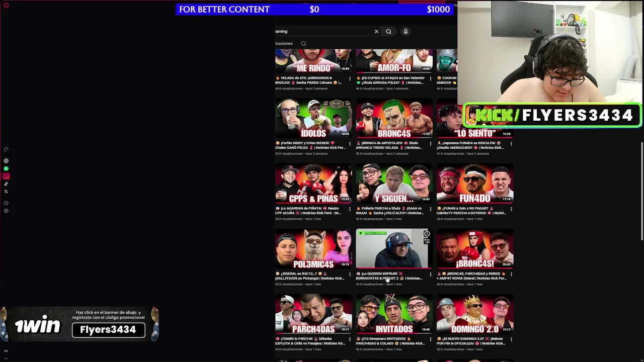
Task: Open WhatsApp in the Opera sidebar
Action: coord(6,168)
